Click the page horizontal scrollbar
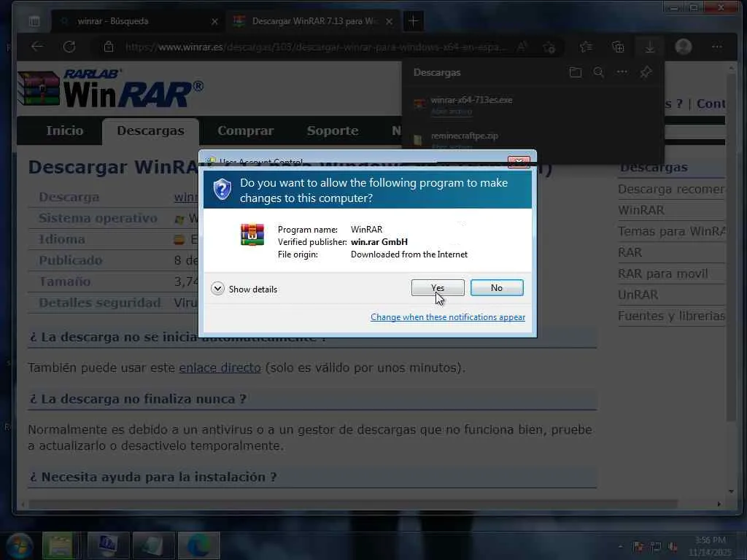Image resolution: width=747 pixels, height=560 pixels. pos(352,504)
